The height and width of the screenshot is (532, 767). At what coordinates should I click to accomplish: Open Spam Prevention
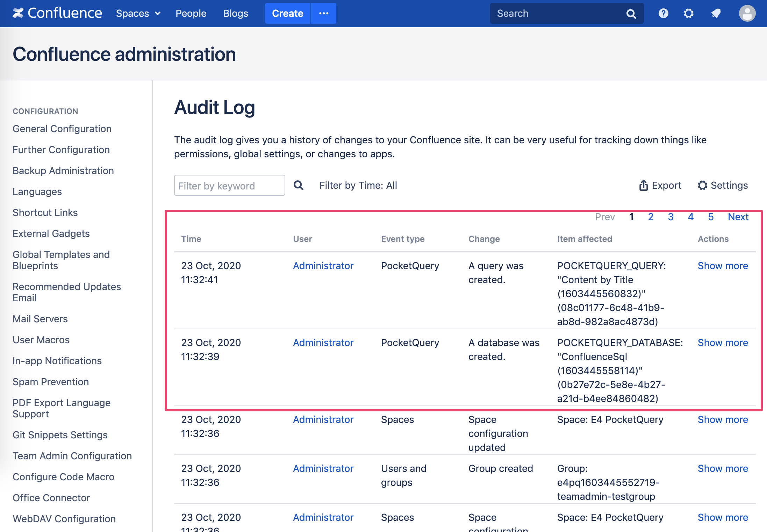pos(51,382)
